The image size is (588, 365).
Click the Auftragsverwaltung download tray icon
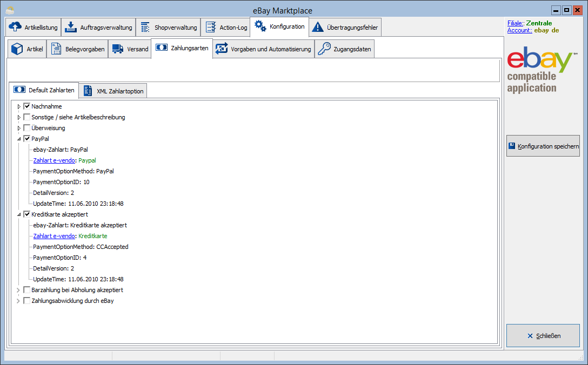(x=70, y=27)
